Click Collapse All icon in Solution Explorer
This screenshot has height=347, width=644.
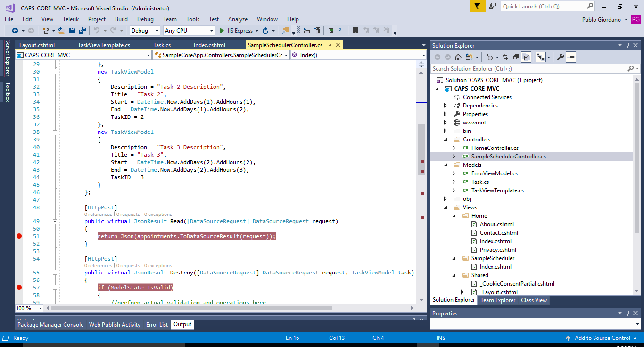click(x=516, y=57)
